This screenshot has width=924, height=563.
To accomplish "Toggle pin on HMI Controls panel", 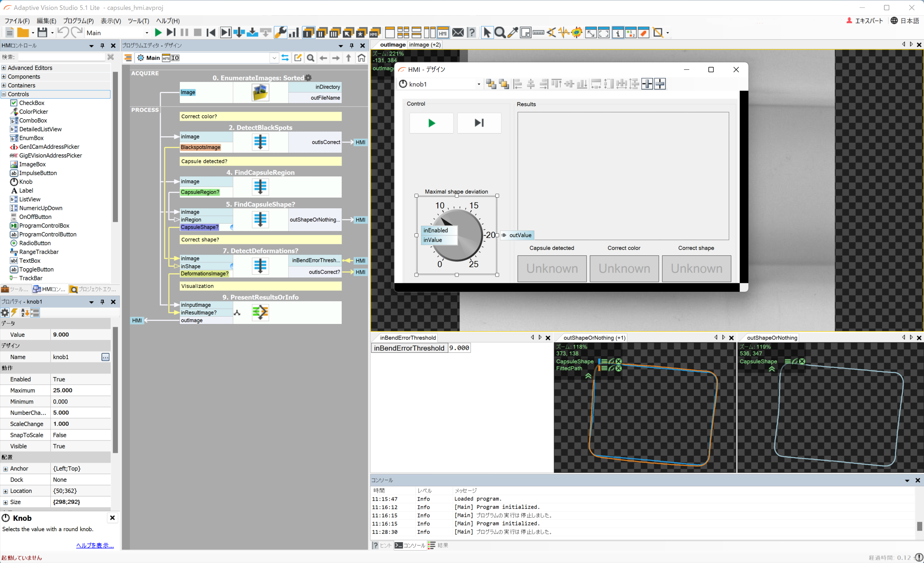I will coord(102,45).
